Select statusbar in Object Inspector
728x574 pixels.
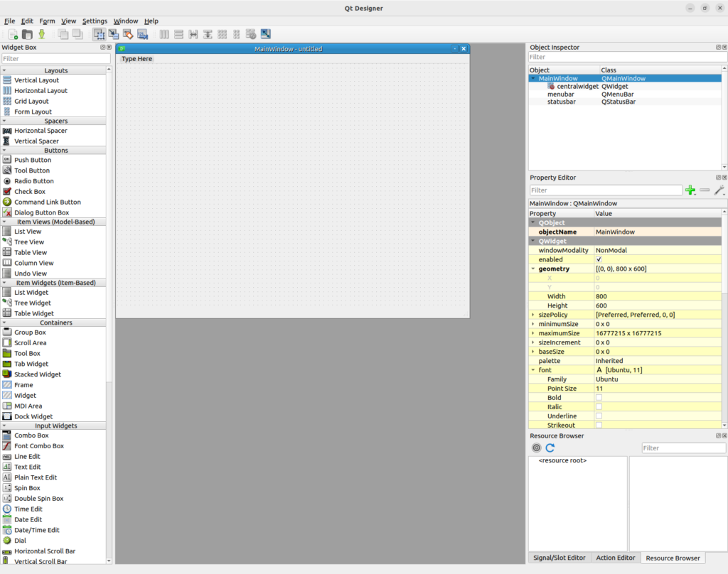click(562, 102)
